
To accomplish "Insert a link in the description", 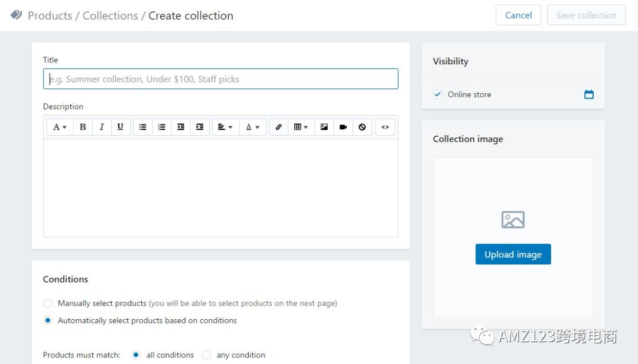I will [x=279, y=127].
